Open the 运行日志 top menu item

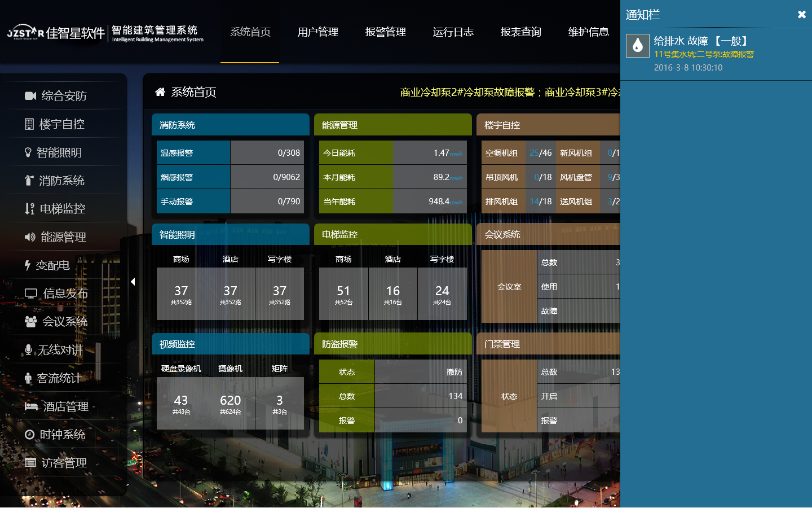(453, 32)
